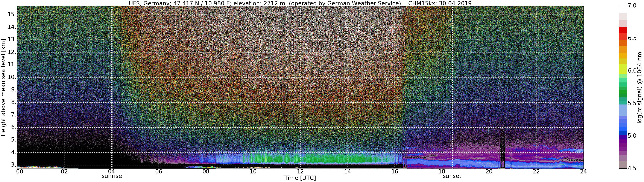
Task: Click the '24' time tick label
Action: point(583,172)
